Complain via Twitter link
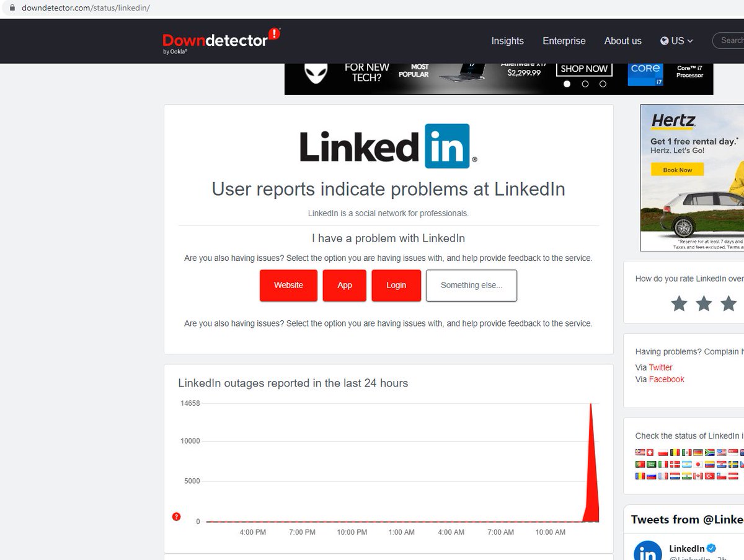Viewport: 744px width, 560px height. (661, 367)
